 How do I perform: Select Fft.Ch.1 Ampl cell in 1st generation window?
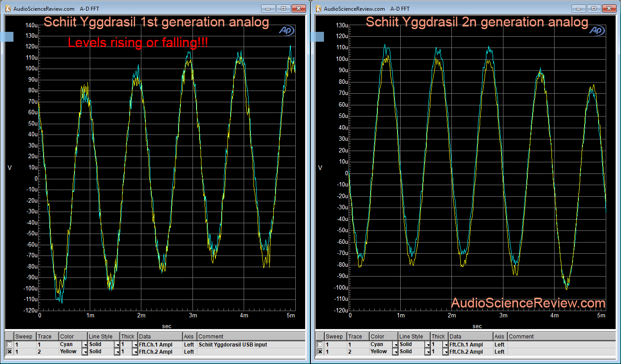[x=160, y=345]
